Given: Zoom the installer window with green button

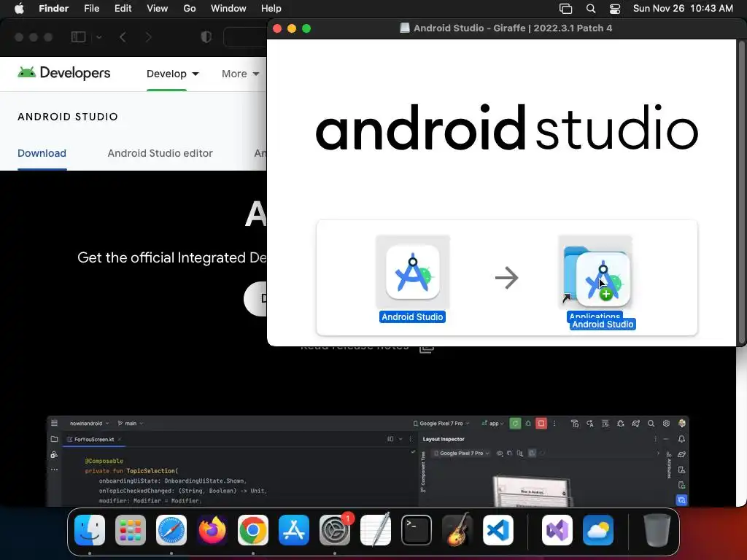Looking at the screenshot, I should (x=306, y=28).
